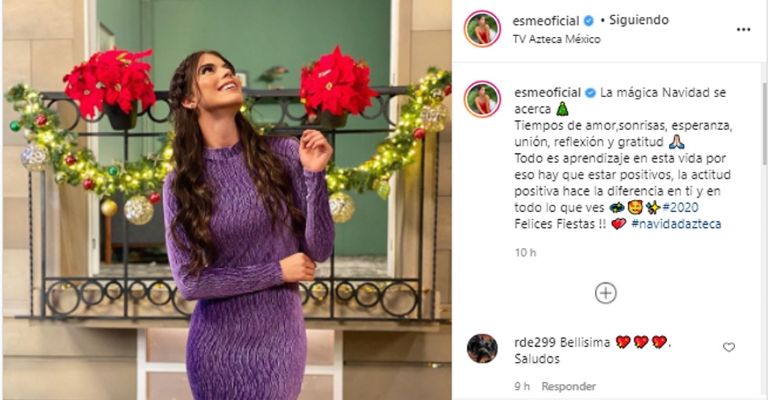
Task: Click the verified badge in post header
Action: click(x=589, y=21)
